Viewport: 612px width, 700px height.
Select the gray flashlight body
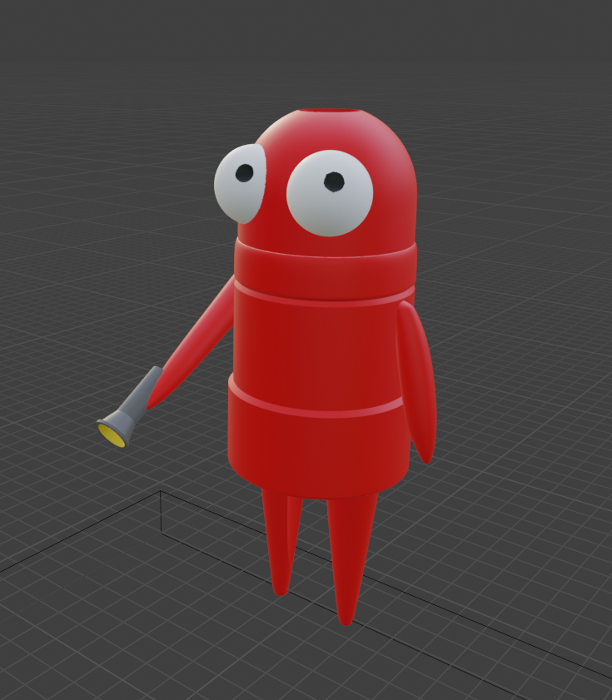pyautogui.click(x=132, y=405)
